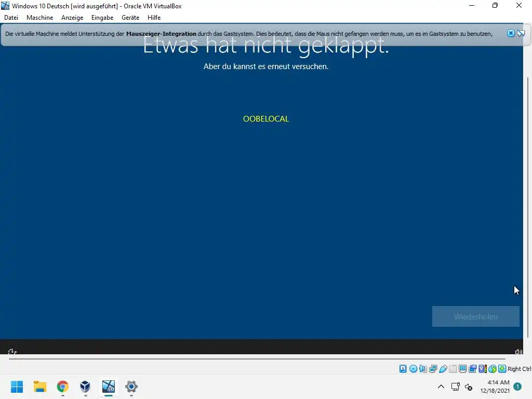This screenshot has width=532, height=399.
Task: Click the 'Aber du kannst es erneut versuchen.' text
Action: coord(266,66)
